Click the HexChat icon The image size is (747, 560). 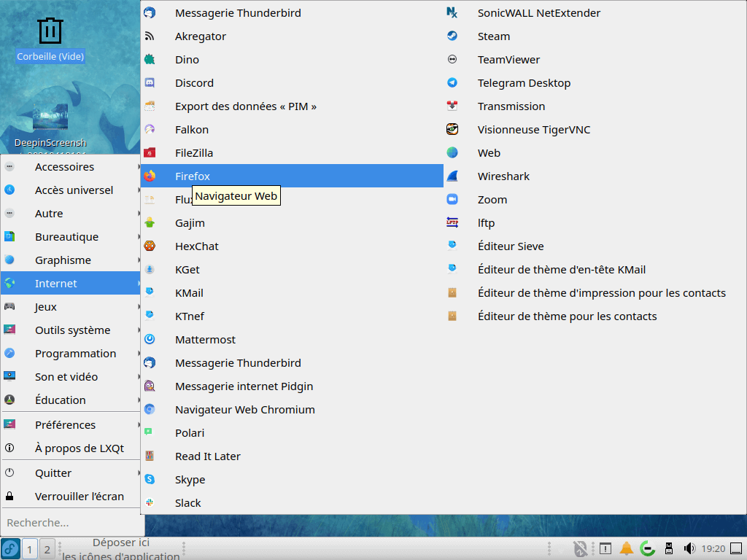click(150, 246)
